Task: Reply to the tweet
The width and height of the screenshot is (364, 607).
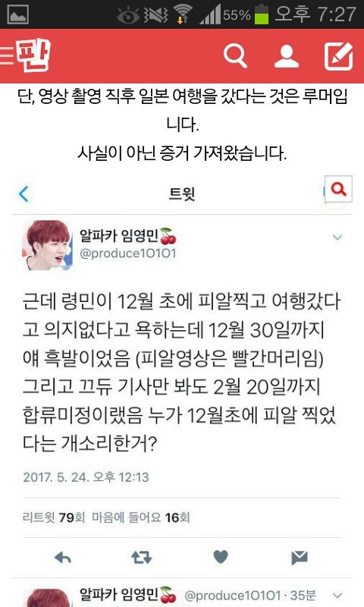Action: [x=63, y=558]
